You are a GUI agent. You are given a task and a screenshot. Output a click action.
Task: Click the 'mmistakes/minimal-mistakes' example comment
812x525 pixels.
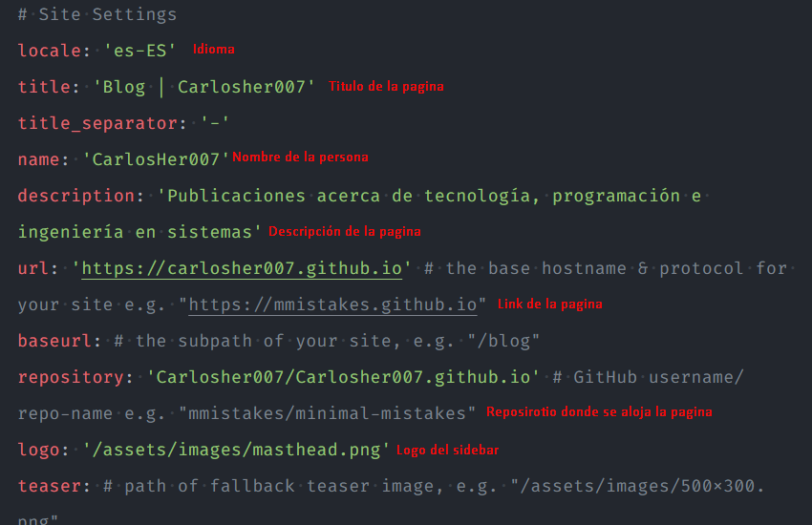pyautogui.click(x=327, y=413)
